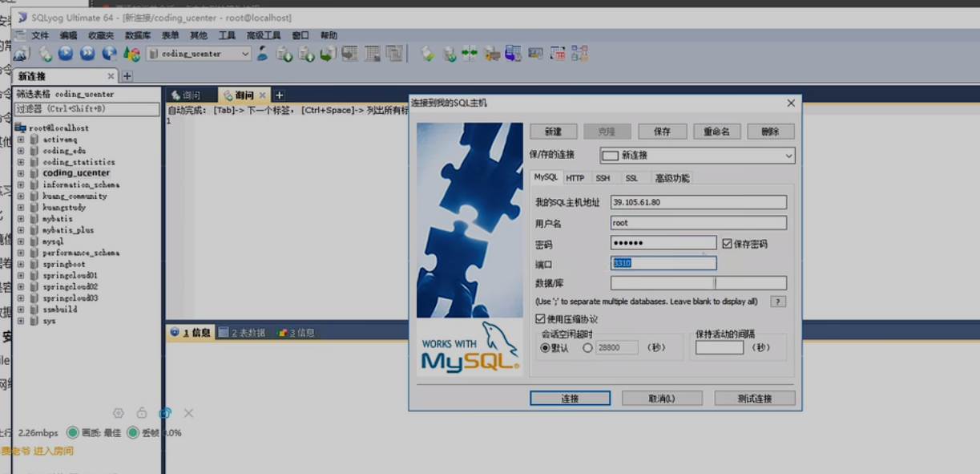Click the double-arrow Execute All Queries icon

(x=87, y=54)
